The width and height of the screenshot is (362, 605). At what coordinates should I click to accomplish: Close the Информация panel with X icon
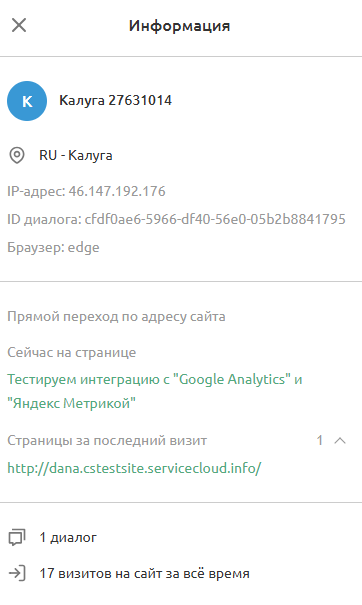pyautogui.click(x=19, y=25)
